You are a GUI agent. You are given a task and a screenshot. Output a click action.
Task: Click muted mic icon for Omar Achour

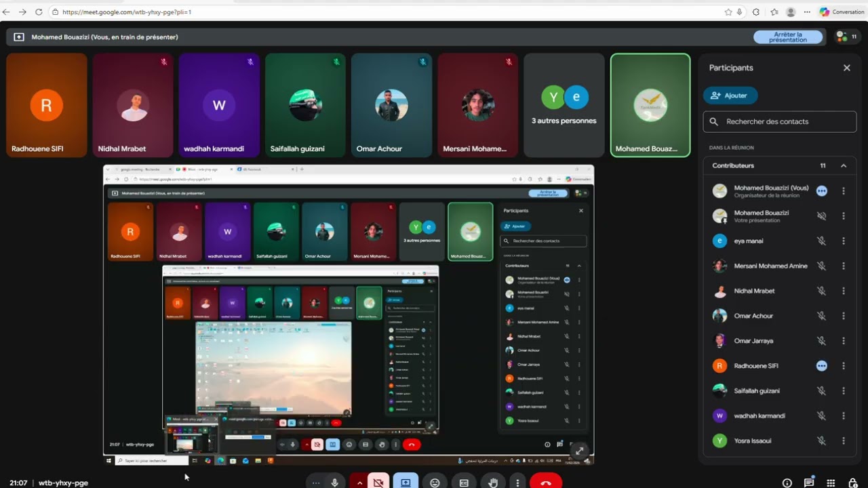821,316
